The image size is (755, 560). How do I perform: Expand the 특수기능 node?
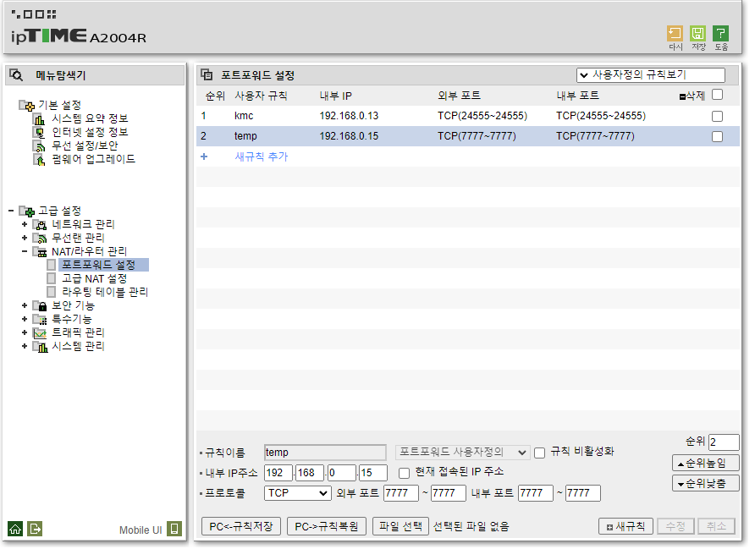(x=25, y=319)
